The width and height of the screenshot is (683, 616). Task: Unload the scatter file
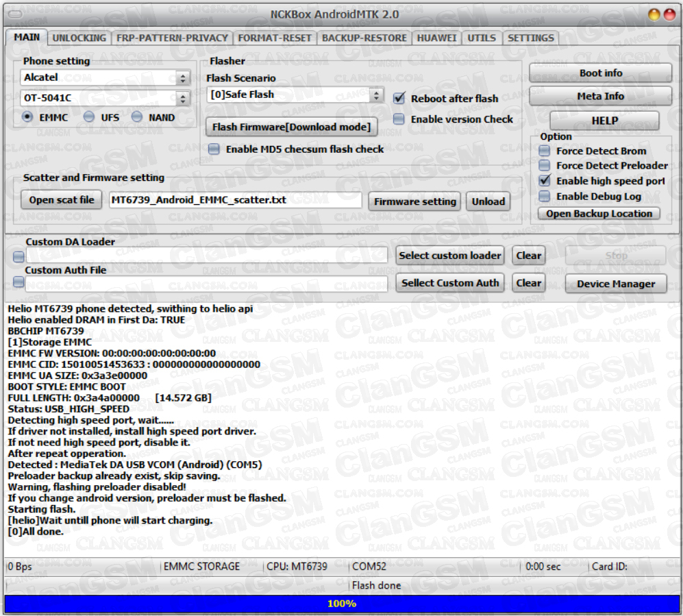pos(488,201)
